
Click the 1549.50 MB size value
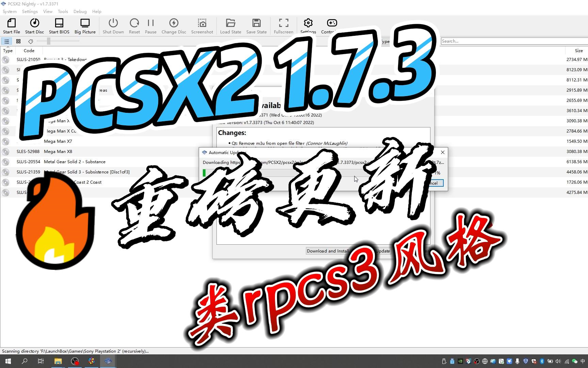tap(577, 141)
